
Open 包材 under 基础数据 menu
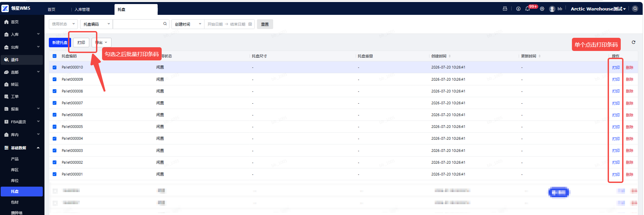click(x=15, y=202)
